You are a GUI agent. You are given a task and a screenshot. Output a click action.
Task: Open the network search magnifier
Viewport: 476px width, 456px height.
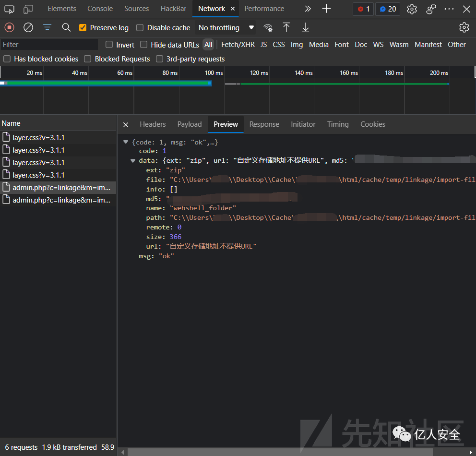tap(66, 27)
